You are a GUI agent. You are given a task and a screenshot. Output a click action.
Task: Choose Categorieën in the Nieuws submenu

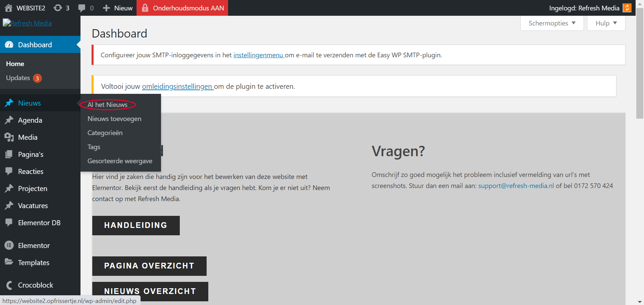(105, 133)
